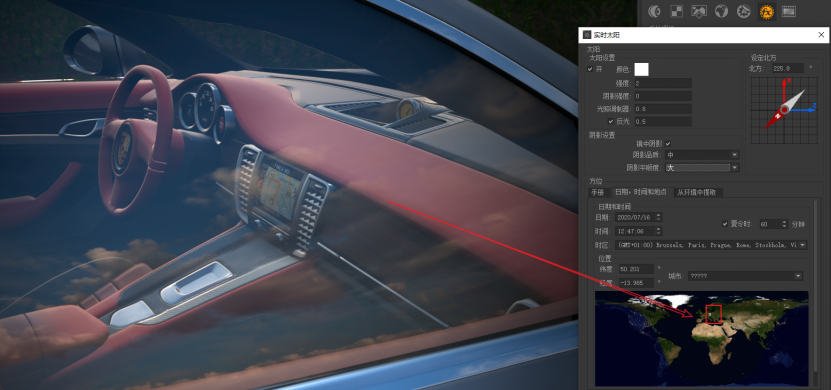
Task: Disable the 反光 checkbox
Action: [611, 121]
